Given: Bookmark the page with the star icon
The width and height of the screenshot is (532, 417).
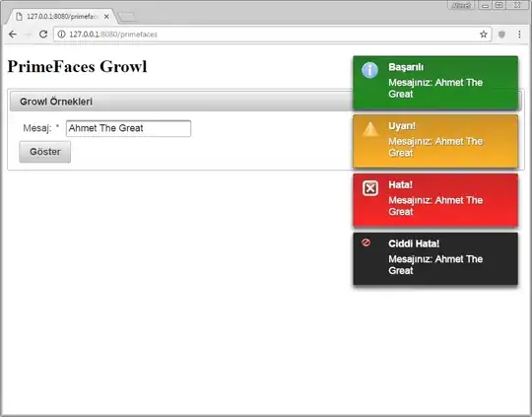Looking at the screenshot, I should [484, 35].
